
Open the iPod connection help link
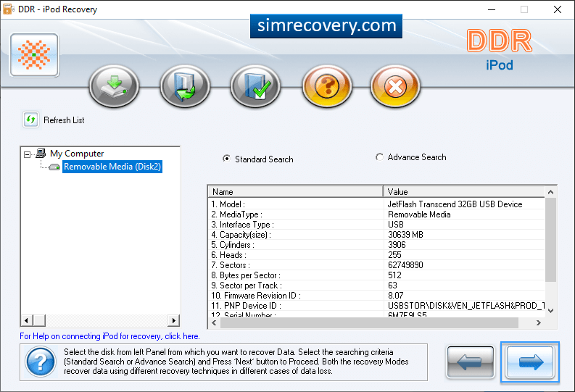109,336
